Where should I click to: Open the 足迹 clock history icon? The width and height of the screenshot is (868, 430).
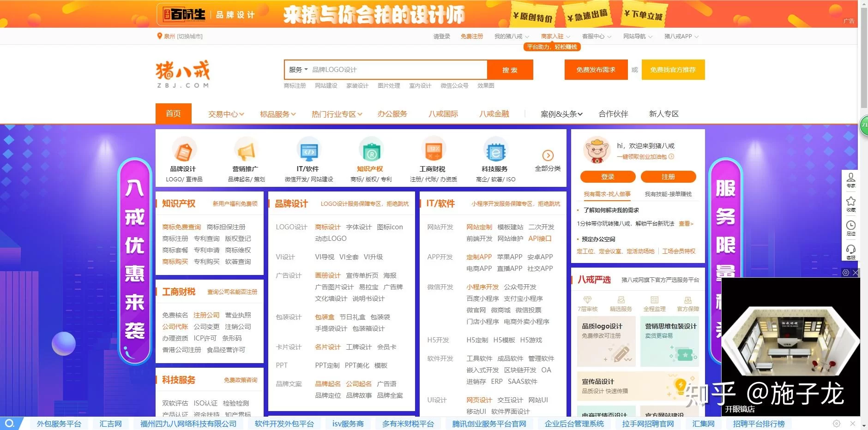pyautogui.click(x=850, y=226)
